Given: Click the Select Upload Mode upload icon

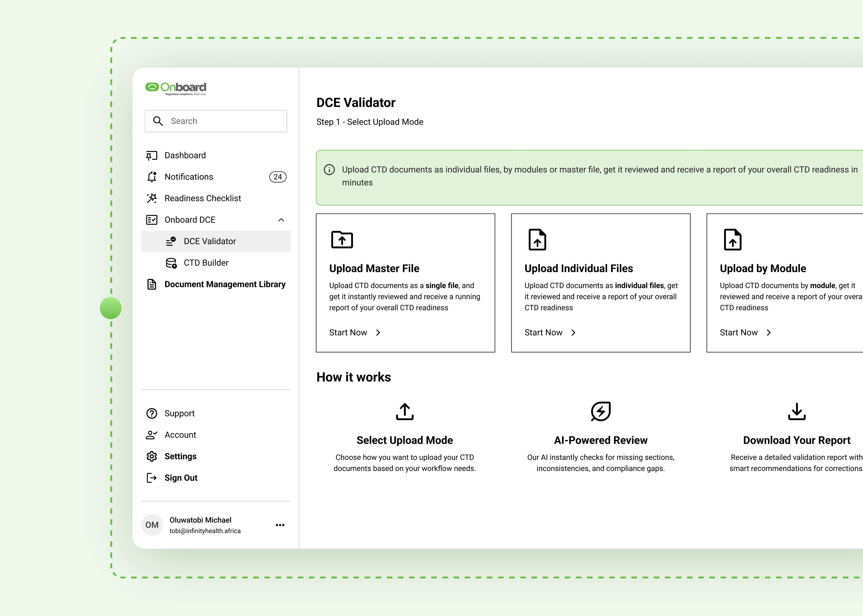Looking at the screenshot, I should pyautogui.click(x=405, y=411).
